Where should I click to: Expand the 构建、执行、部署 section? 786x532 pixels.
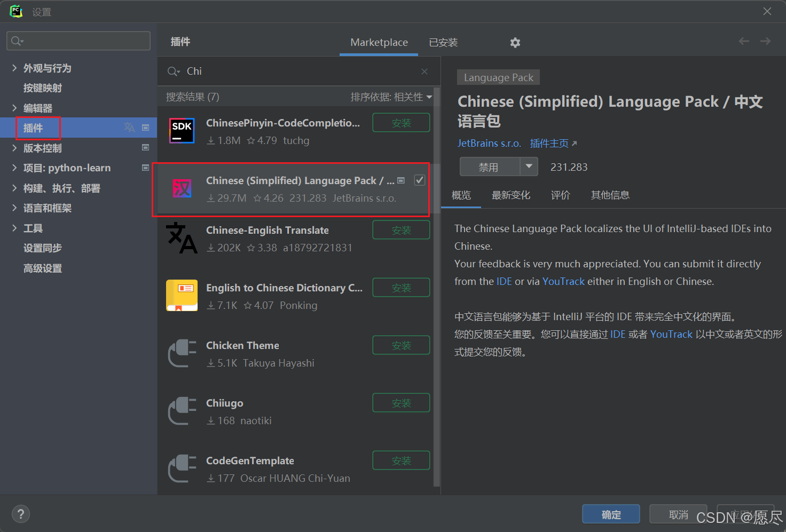[x=14, y=188]
